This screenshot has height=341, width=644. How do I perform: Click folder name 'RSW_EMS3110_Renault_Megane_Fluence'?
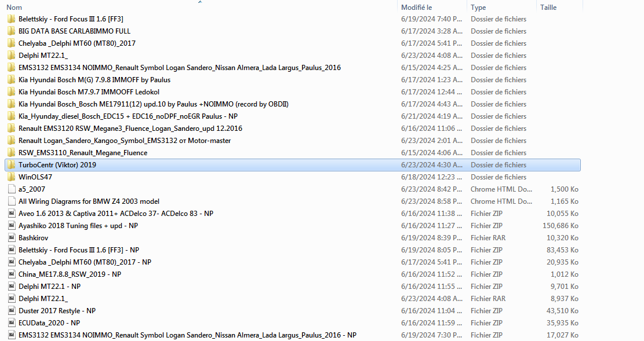click(x=82, y=153)
